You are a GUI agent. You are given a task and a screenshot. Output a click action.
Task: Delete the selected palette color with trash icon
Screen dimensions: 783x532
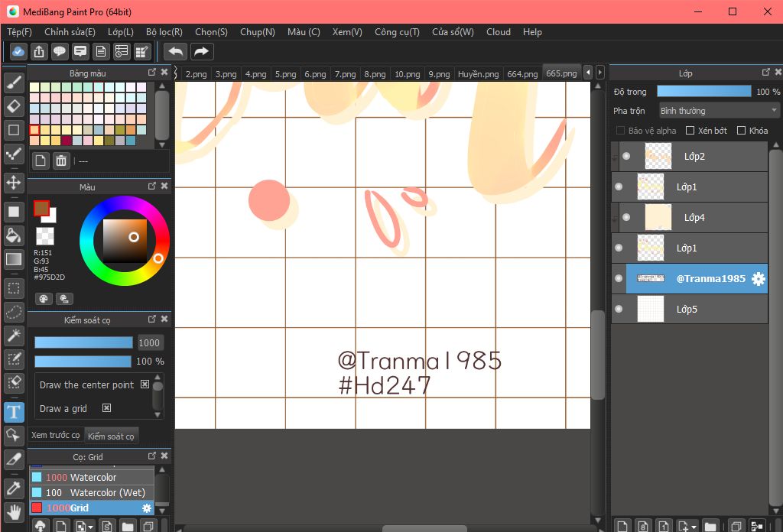click(61, 161)
